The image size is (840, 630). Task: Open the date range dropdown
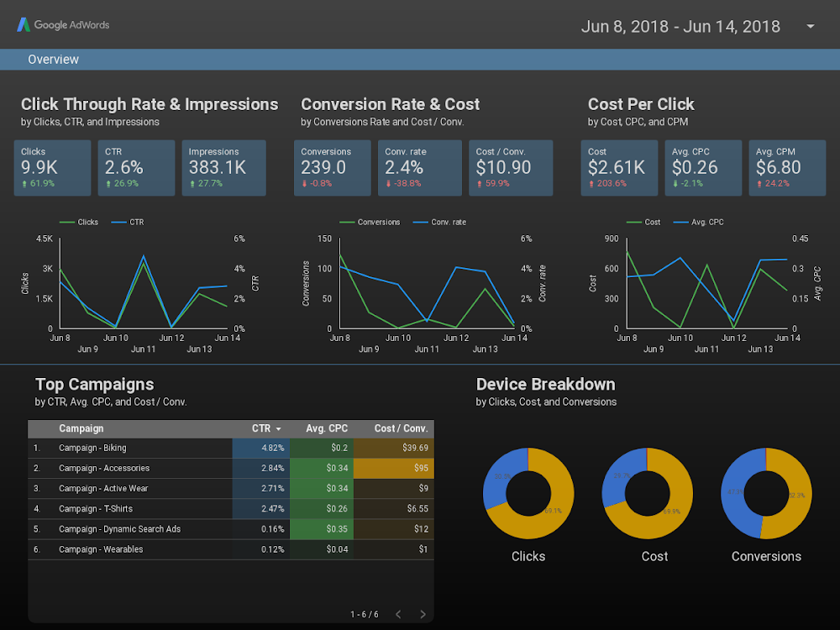[809, 26]
